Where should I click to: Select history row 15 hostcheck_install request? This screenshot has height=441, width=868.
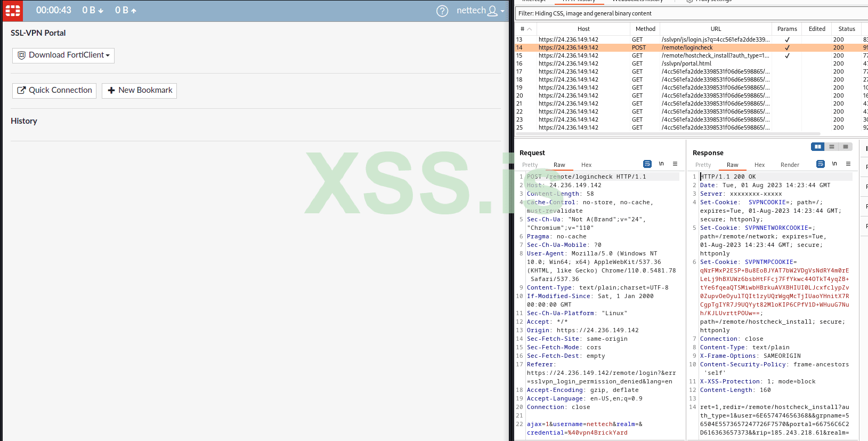pos(692,55)
